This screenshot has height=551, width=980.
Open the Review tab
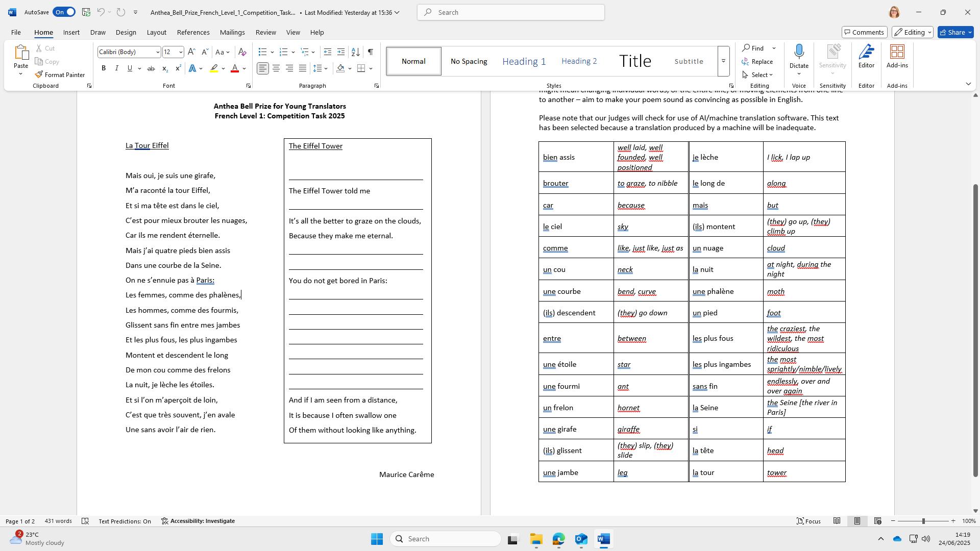tap(265, 32)
